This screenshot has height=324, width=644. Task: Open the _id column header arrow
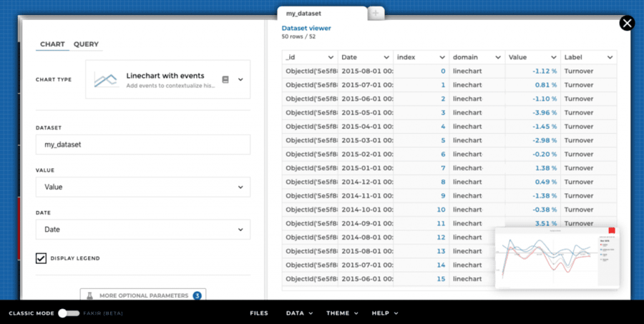(331, 57)
